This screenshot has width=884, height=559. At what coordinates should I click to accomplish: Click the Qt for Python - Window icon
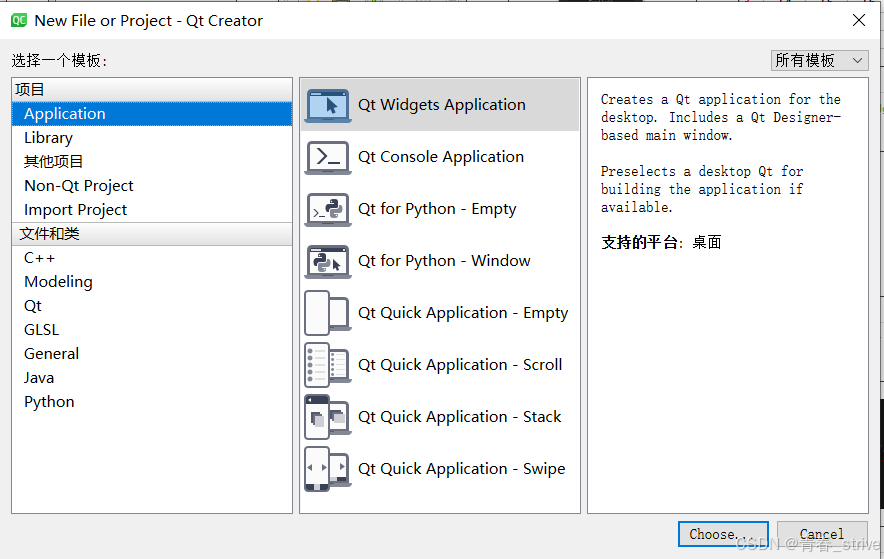pos(328,261)
